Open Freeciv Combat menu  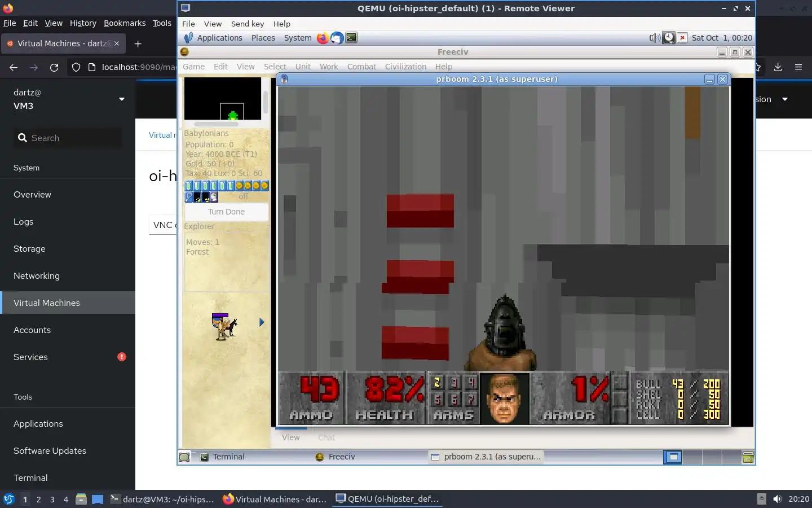click(x=361, y=67)
